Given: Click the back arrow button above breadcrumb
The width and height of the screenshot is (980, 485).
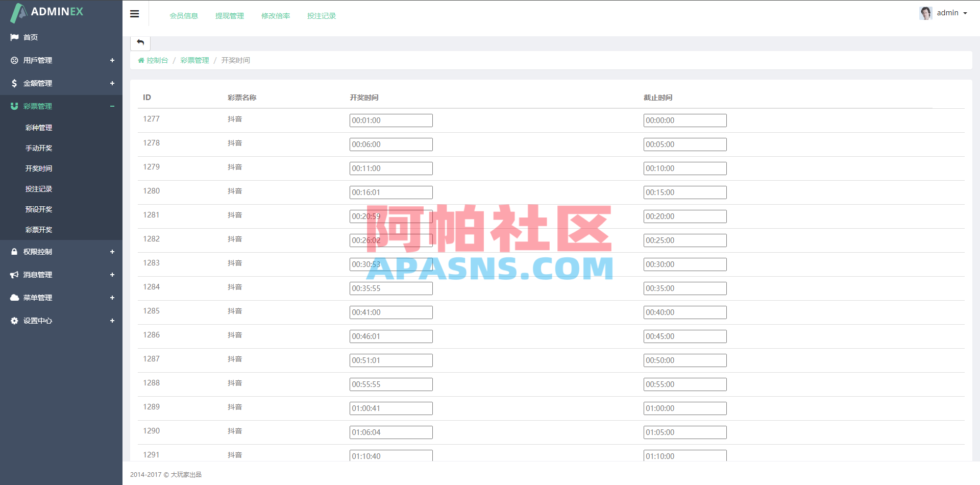Looking at the screenshot, I should click(140, 43).
